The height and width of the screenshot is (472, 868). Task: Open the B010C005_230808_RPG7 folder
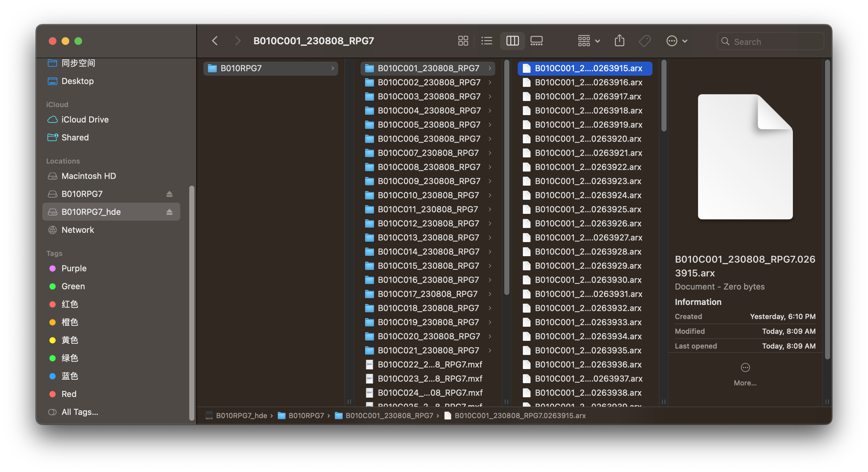(x=429, y=125)
